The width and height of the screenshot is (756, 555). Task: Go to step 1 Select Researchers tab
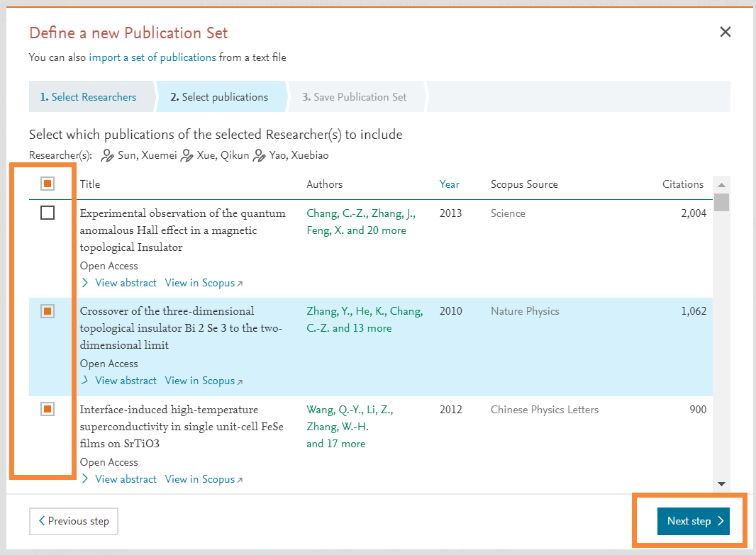pyautogui.click(x=91, y=97)
